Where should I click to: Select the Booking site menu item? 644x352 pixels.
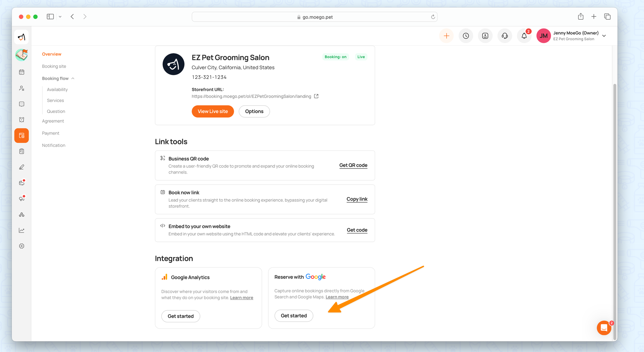(x=54, y=66)
